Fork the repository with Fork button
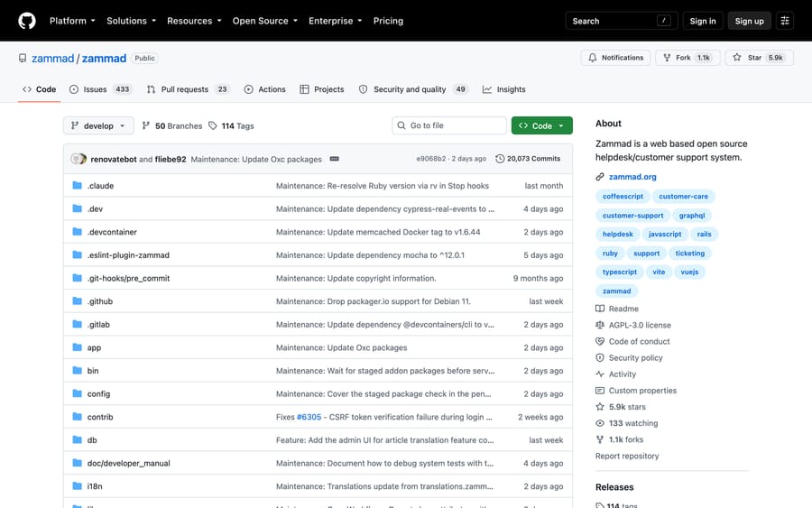 tap(687, 58)
